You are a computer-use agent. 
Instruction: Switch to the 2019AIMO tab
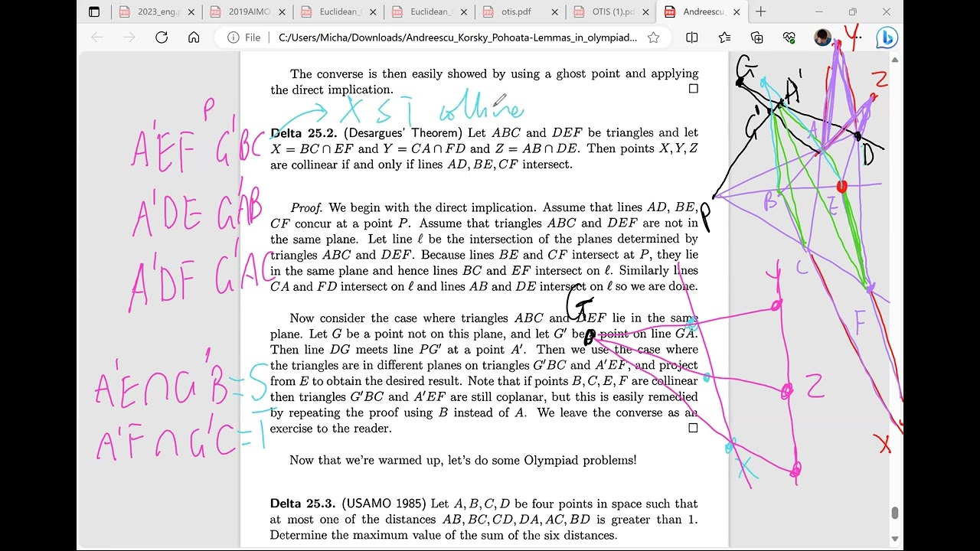coord(247,11)
